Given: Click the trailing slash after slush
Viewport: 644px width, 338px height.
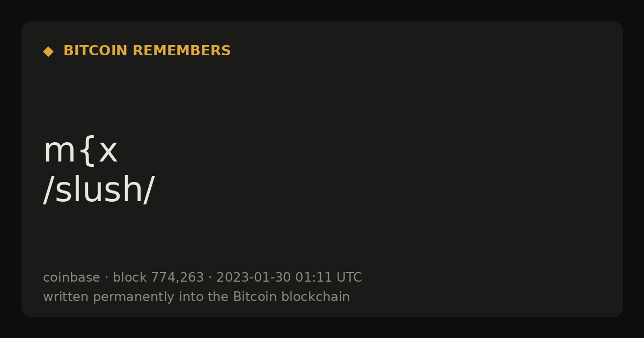Looking at the screenshot, I should 149,190.
